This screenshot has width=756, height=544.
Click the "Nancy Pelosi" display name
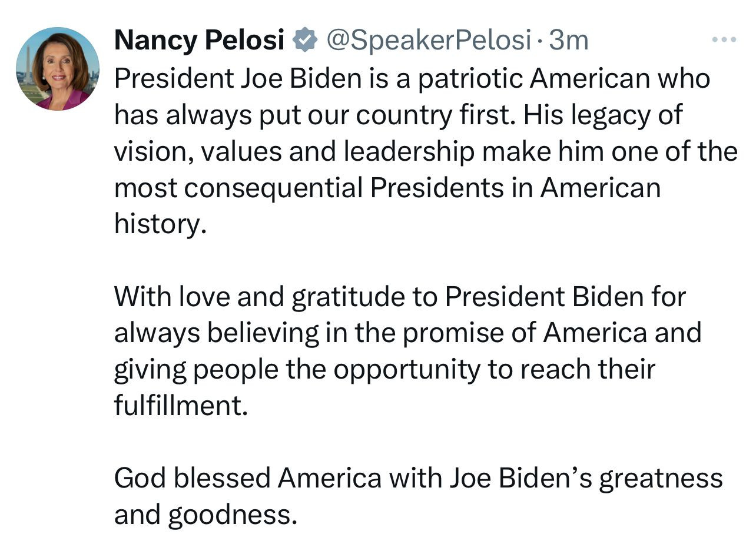[200, 40]
